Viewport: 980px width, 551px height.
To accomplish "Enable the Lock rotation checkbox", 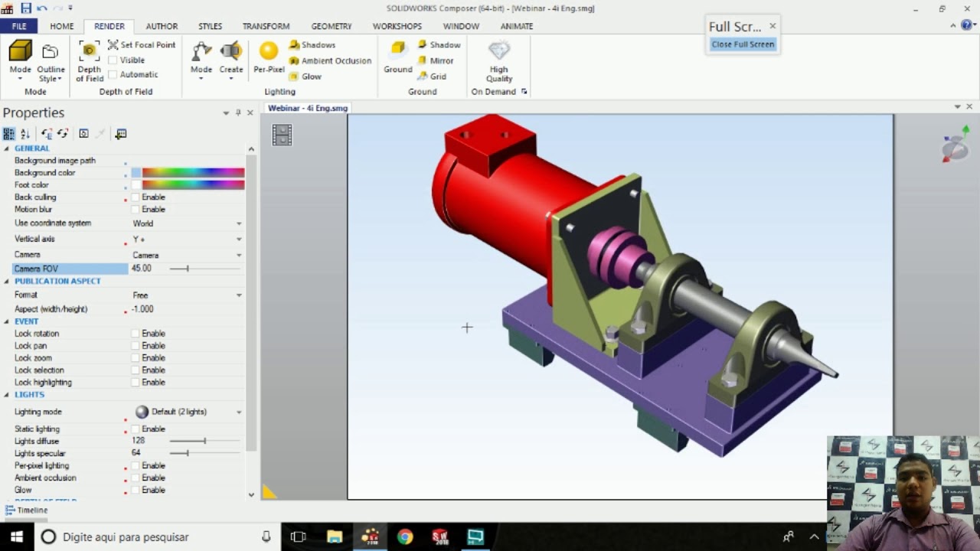I will pyautogui.click(x=136, y=334).
